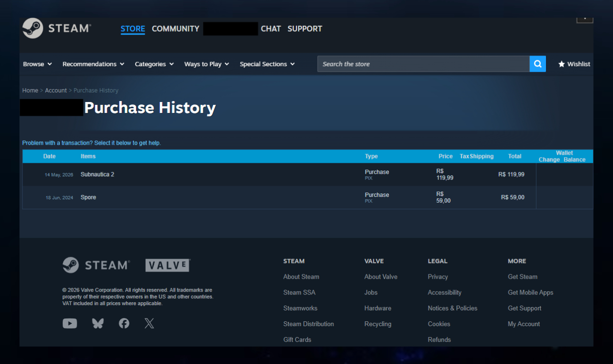Switch to the STORE tab
This screenshot has width=613, height=364.
(x=133, y=29)
